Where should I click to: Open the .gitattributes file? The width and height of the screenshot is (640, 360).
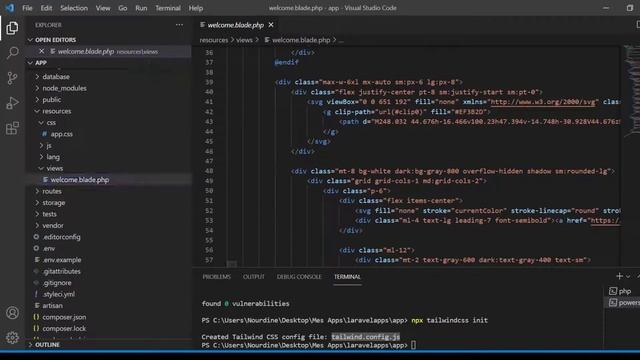point(62,271)
